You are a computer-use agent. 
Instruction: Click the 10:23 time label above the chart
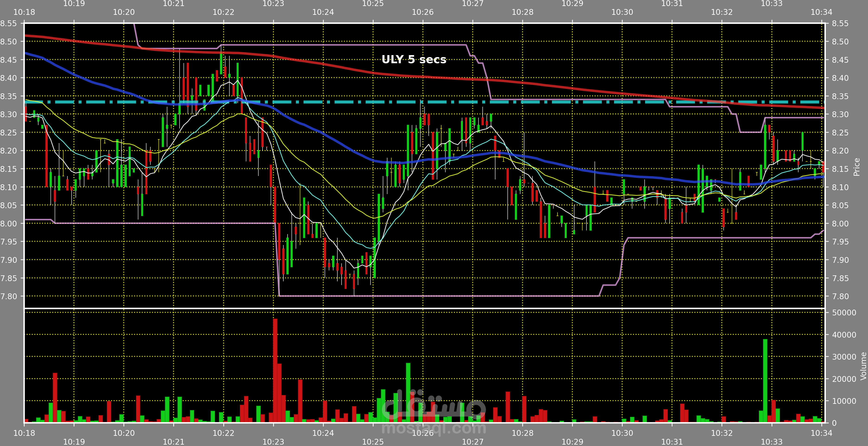(x=273, y=4)
